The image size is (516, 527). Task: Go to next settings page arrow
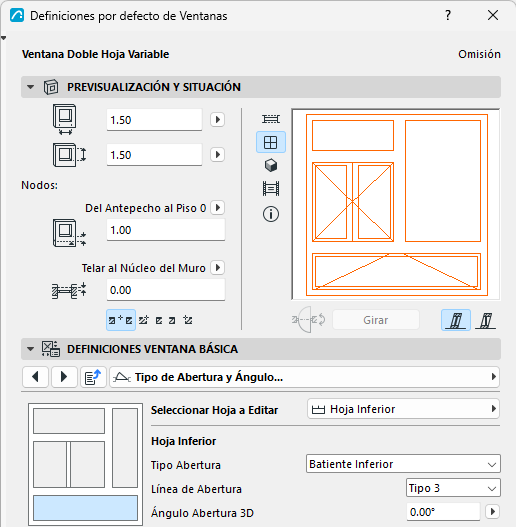[64, 377]
